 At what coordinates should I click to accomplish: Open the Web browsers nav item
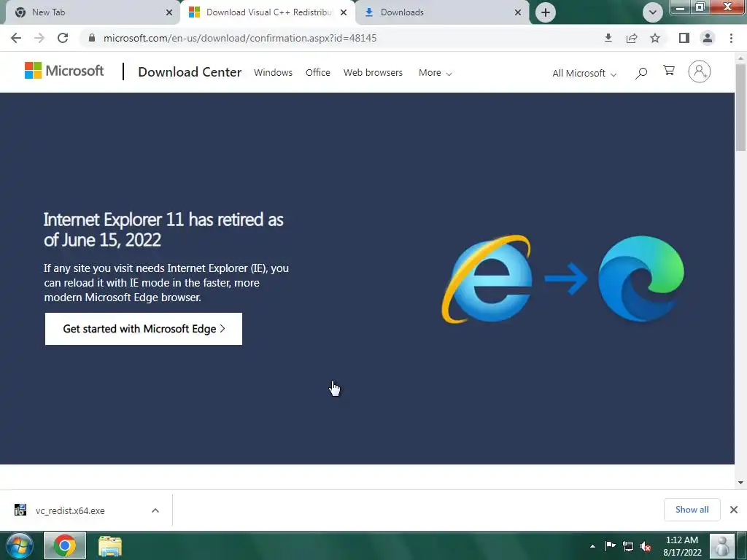(x=373, y=72)
